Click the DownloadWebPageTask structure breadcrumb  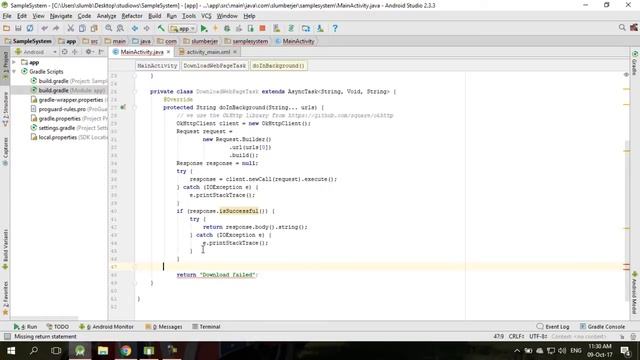tap(215, 65)
